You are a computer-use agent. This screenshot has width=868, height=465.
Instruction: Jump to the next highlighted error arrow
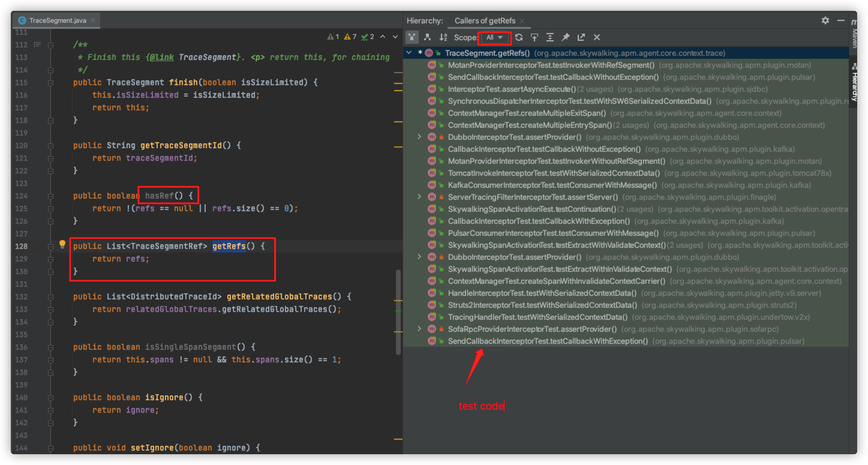click(x=395, y=37)
